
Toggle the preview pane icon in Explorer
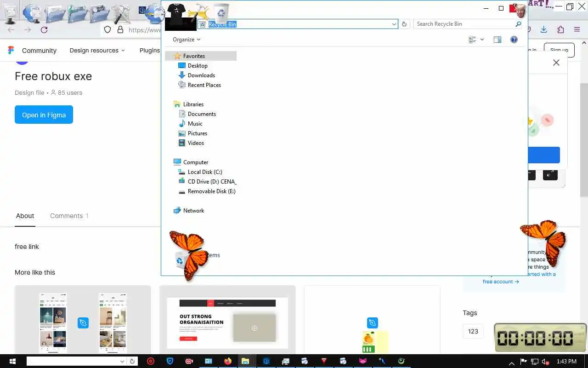click(497, 40)
